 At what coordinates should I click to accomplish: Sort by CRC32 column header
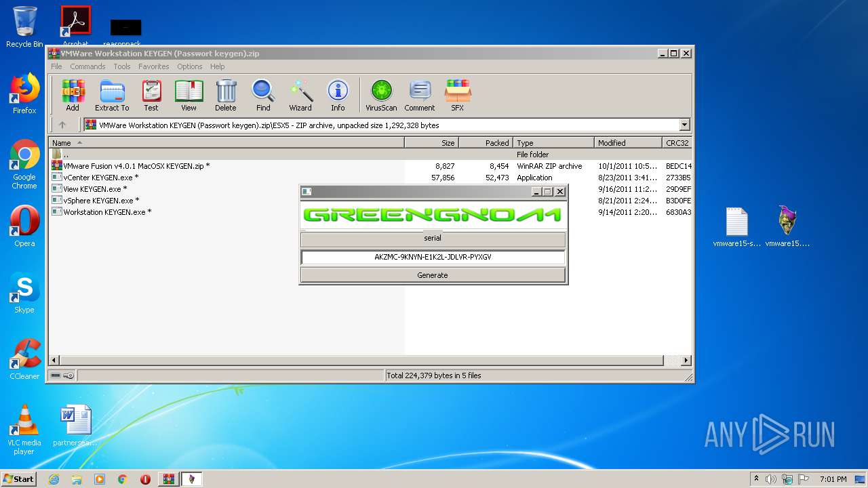(677, 143)
